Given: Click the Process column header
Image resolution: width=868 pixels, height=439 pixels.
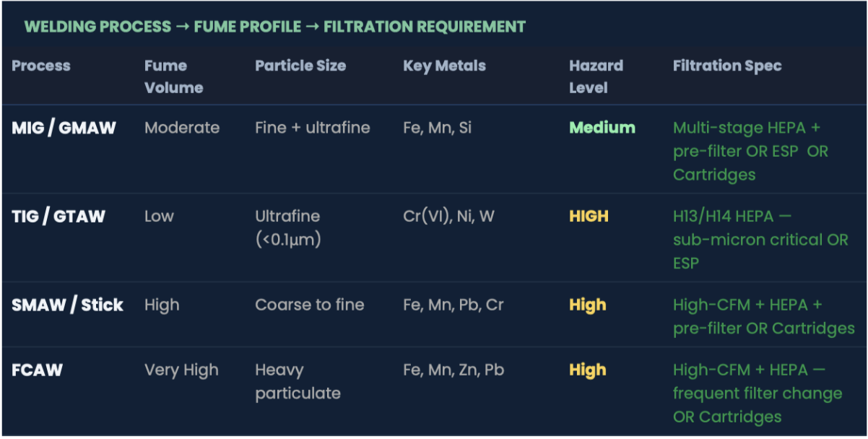Looking at the screenshot, I should 41,66.
